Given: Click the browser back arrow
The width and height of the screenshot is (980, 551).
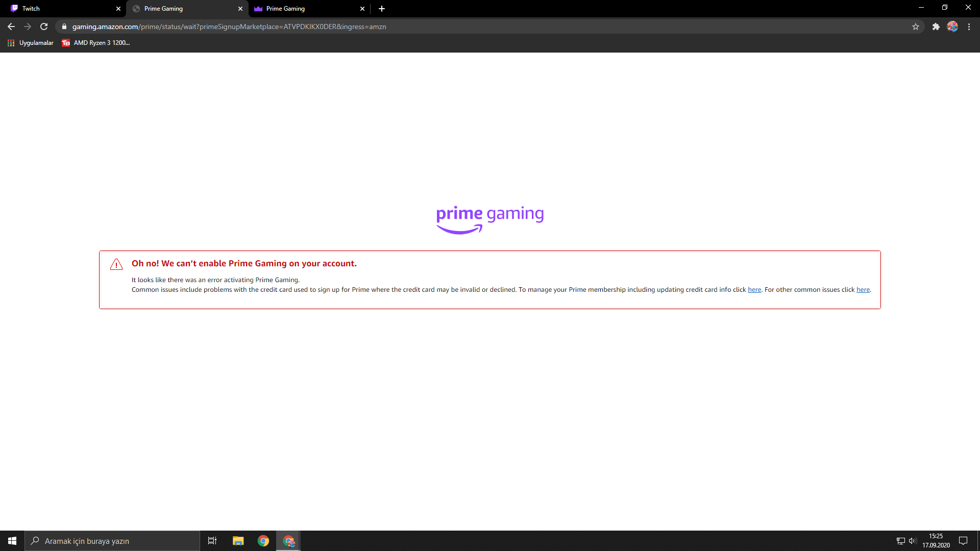Looking at the screenshot, I should [x=11, y=27].
